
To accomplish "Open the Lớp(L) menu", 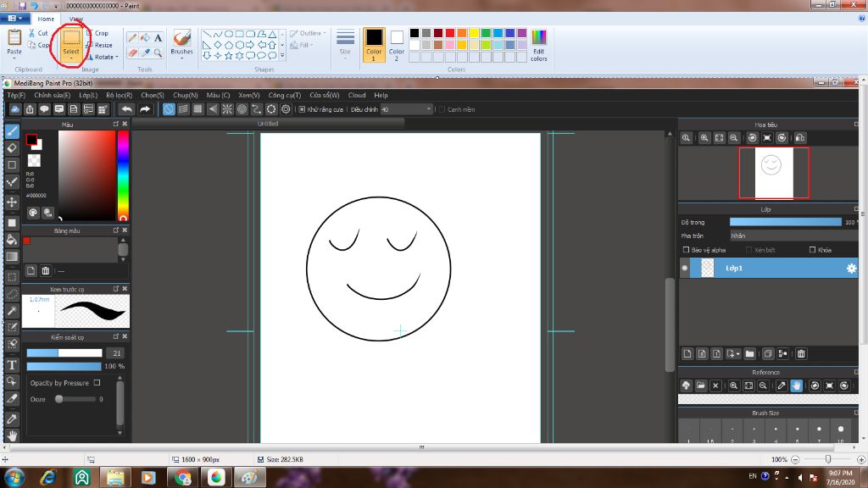I will 88,95.
